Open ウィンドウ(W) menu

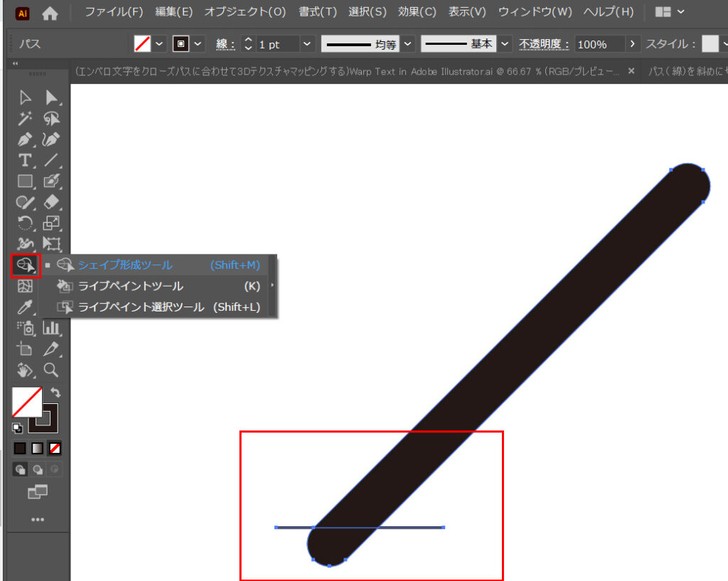click(x=535, y=12)
